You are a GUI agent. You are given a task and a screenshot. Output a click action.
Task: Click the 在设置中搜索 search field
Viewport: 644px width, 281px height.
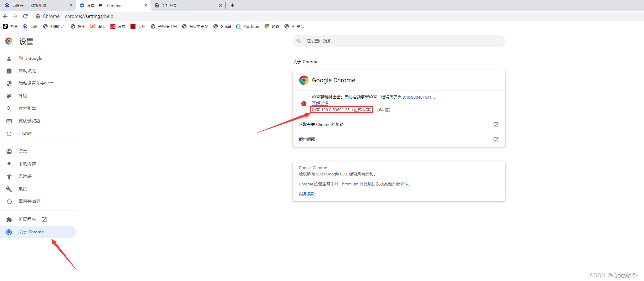399,41
